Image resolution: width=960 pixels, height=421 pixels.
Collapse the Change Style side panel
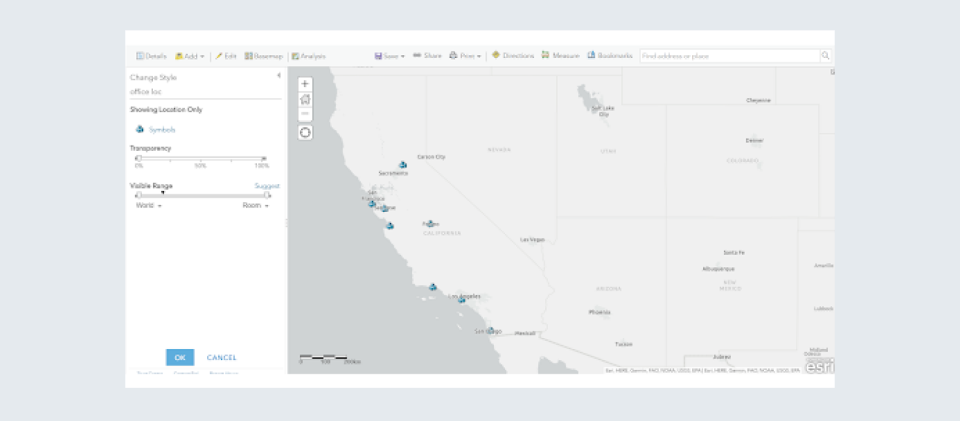[x=279, y=76]
